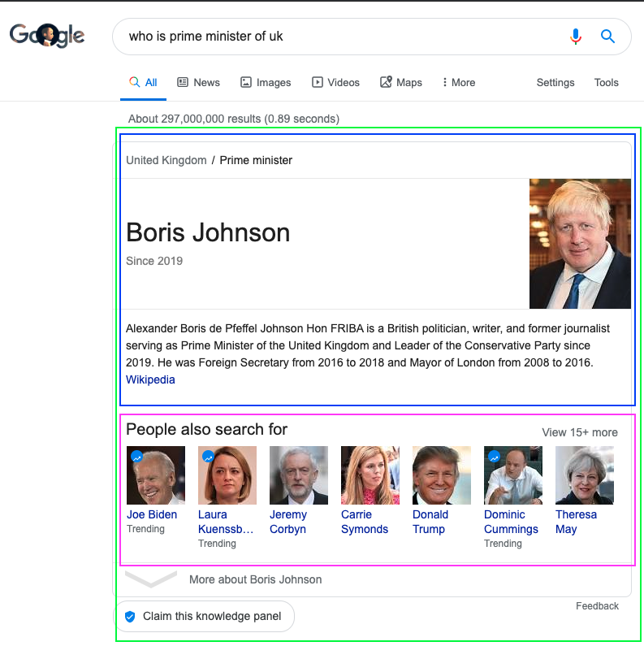Switch to the Maps tab
The height and width of the screenshot is (646, 644).
point(401,82)
